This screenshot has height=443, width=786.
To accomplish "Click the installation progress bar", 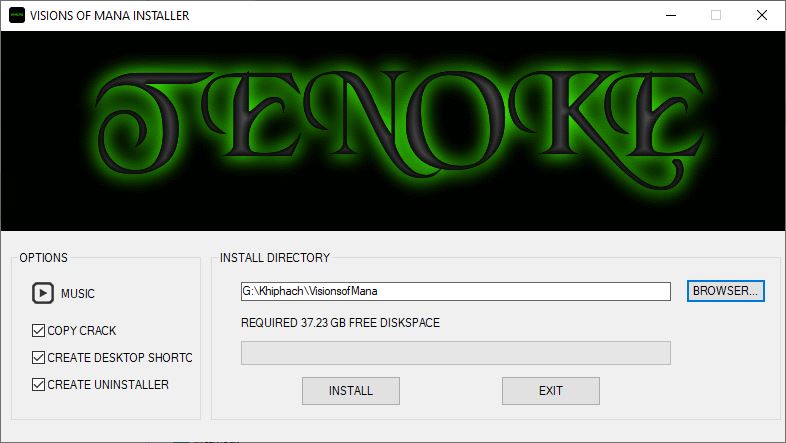I will pyautogui.click(x=456, y=353).
